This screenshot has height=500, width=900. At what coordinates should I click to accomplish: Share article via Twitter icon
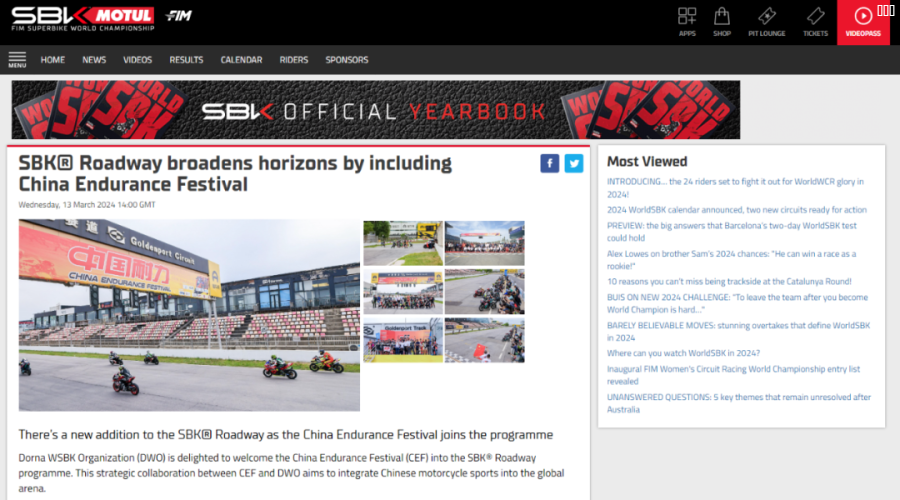573,164
